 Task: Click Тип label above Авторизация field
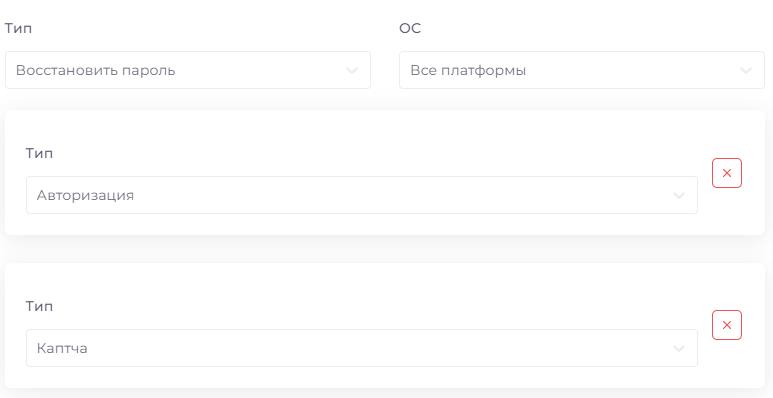point(39,153)
